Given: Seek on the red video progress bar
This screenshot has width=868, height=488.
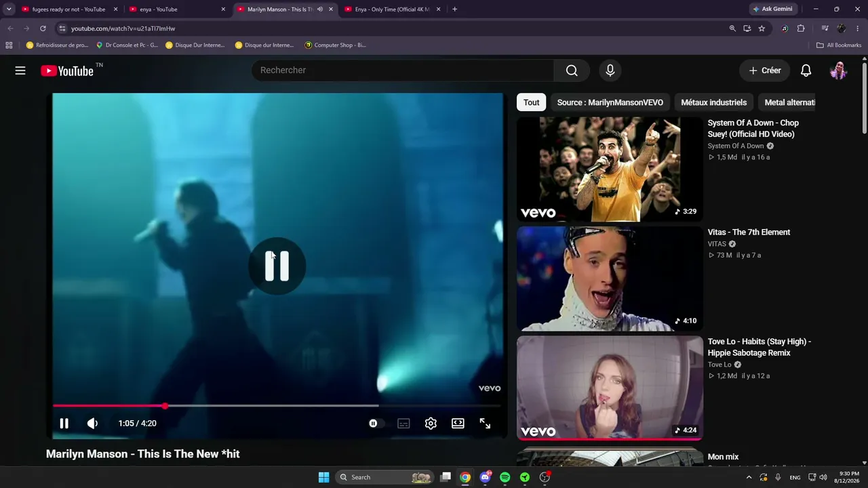Looking at the screenshot, I should click(277, 406).
